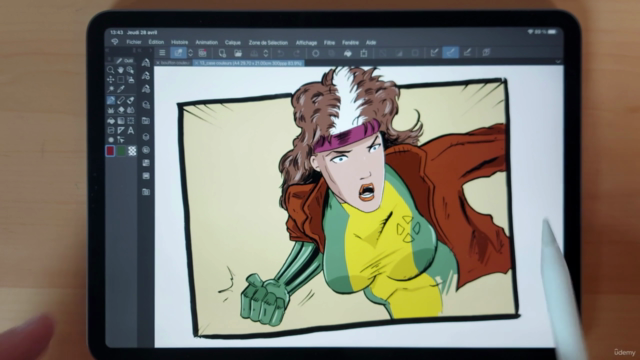The image size is (640, 360).
Task: Tap the comic panel canvas artwork
Action: 348,204
